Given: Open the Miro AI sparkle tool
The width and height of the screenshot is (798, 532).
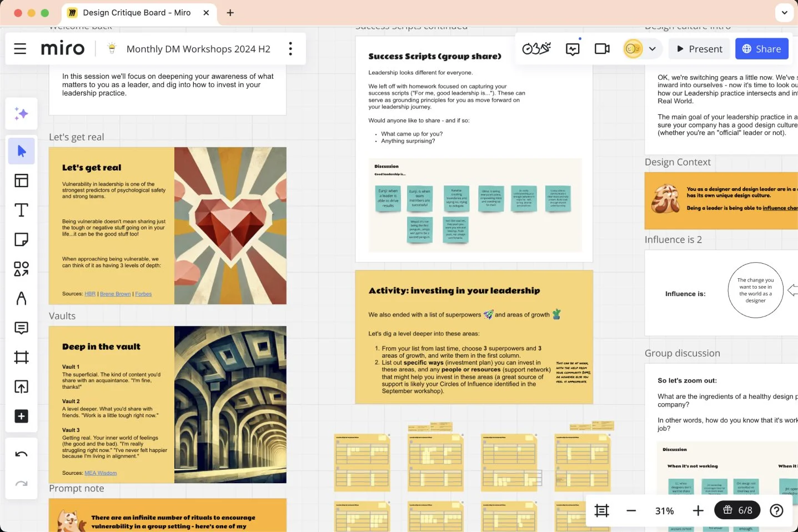Looking at the screenshot, I should pos(22,114).
